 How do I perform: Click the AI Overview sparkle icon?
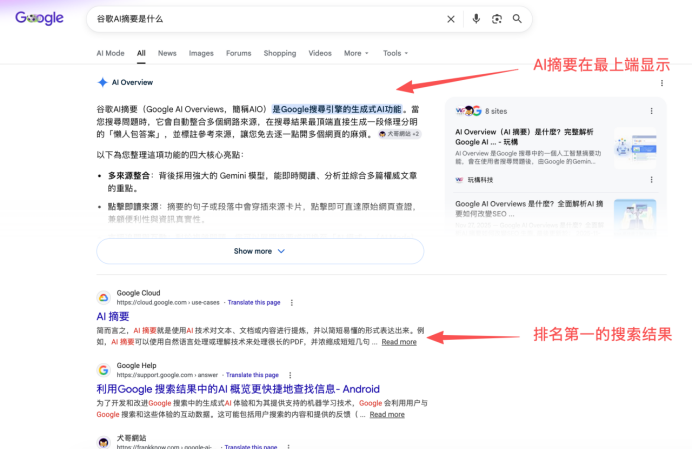pos(102,82)
